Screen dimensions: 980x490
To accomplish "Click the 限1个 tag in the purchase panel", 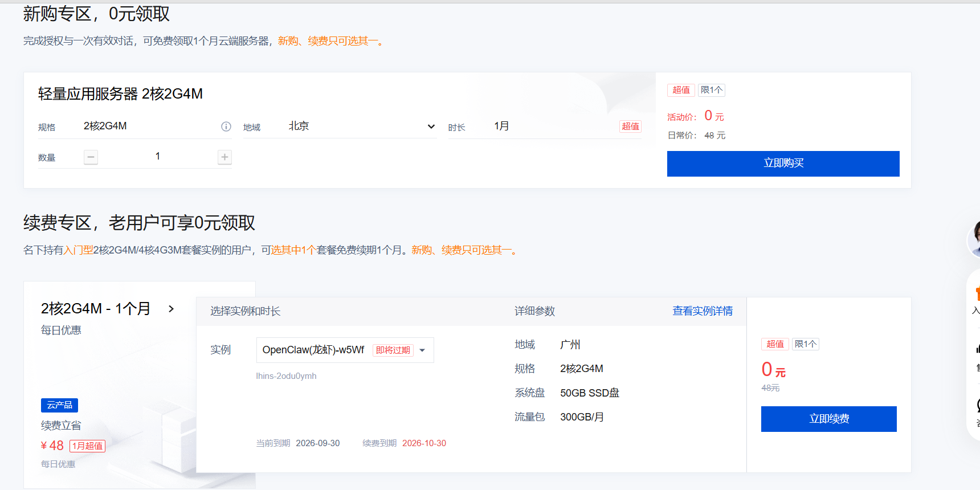I will tap(711, 90).
